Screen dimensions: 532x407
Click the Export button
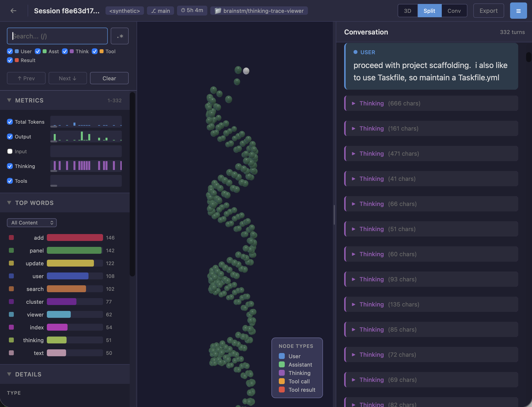[x=488, y=11]
